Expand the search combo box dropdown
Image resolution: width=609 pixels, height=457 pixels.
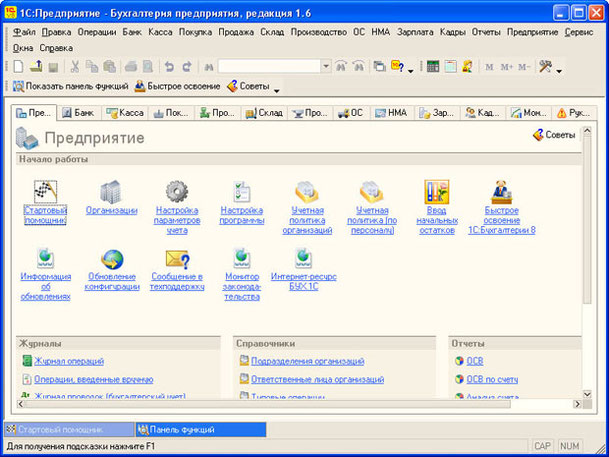(x=326, y=66)
